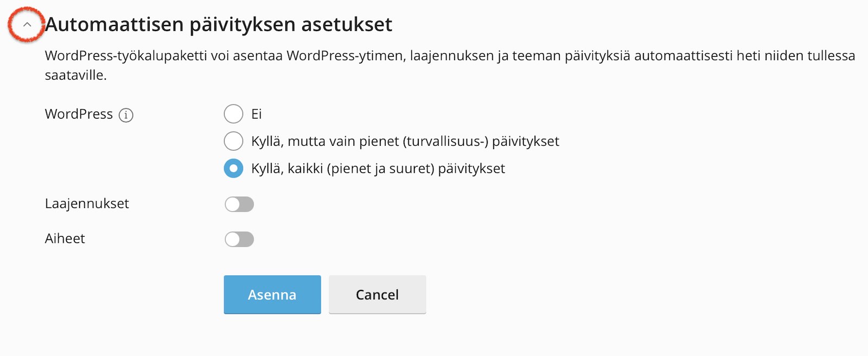Click the Asenna button

click(x=272, y=294)
